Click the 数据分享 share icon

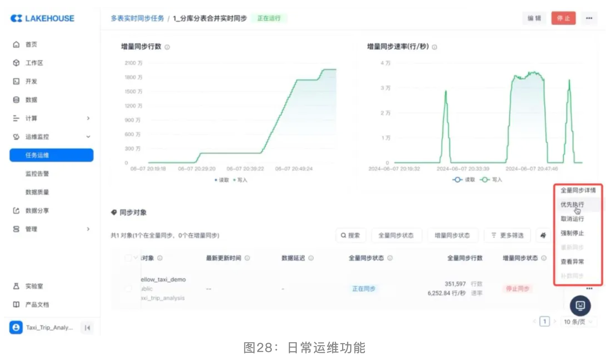16,210
